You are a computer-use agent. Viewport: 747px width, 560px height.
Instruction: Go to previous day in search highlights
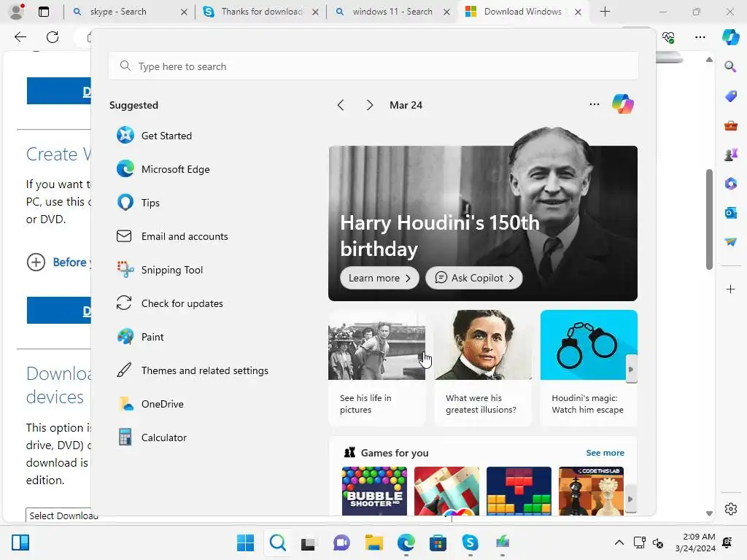[x=341, y=105]
